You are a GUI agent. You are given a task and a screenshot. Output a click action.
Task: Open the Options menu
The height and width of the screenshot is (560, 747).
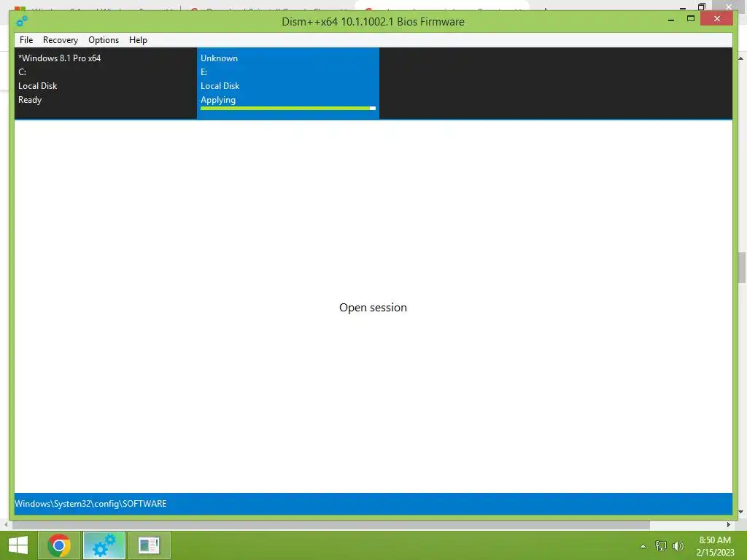coord(104,40)
